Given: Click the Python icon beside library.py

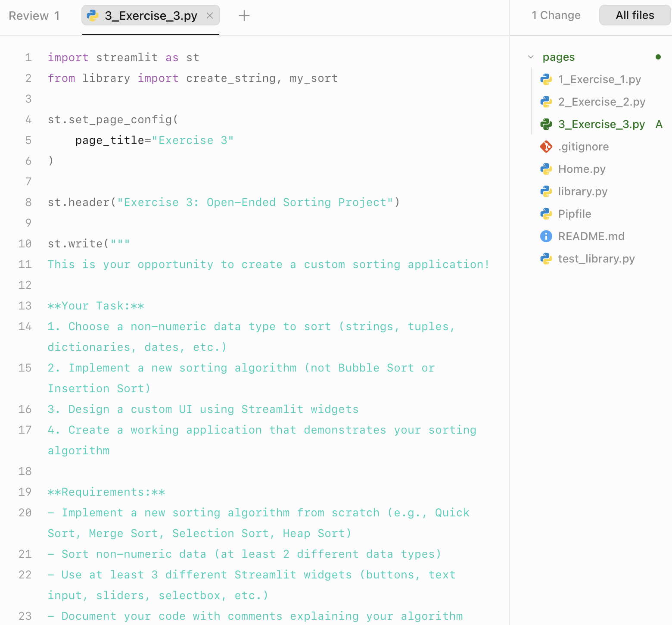Looking at the screenshot, I should coord(546,191).
